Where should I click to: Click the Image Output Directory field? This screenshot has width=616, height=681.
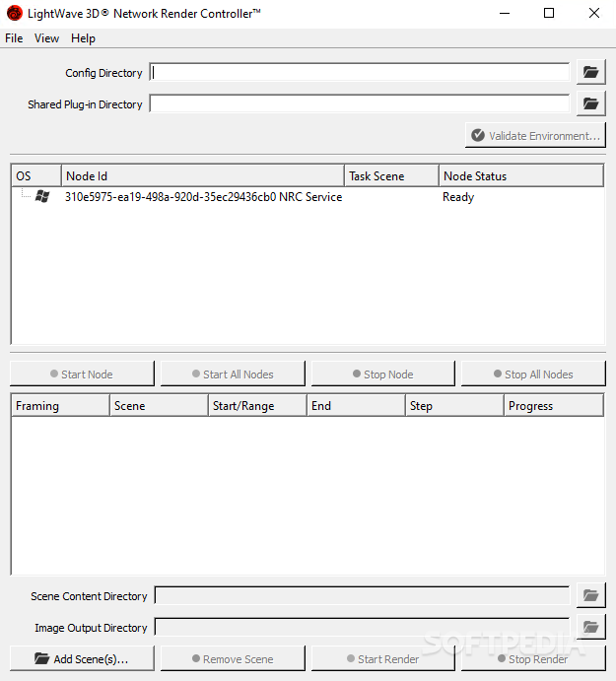click(363, 627)
